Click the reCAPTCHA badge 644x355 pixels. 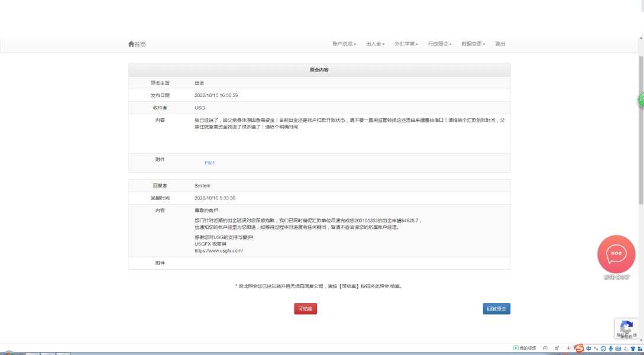[627, 327]
